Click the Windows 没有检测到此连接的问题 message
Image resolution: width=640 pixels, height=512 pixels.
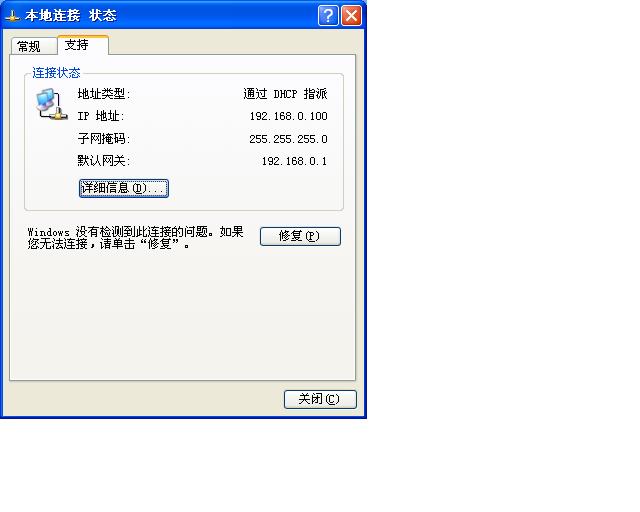point(136,238)
